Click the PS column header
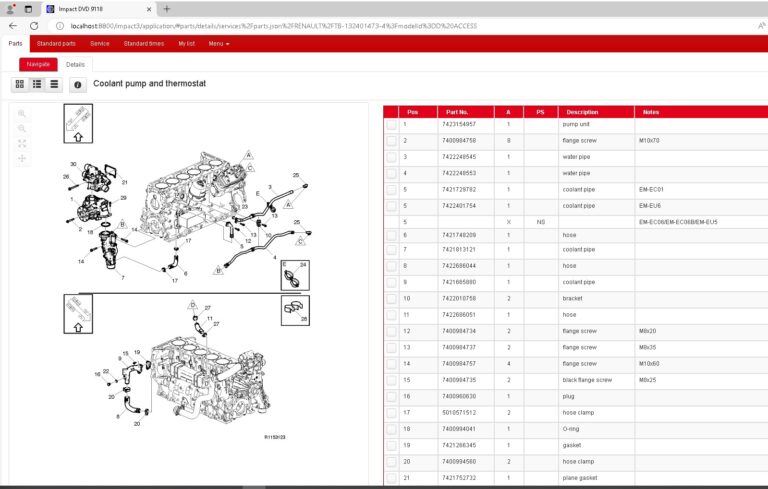This screenshot has height=489, width=768. pos(540,112)
